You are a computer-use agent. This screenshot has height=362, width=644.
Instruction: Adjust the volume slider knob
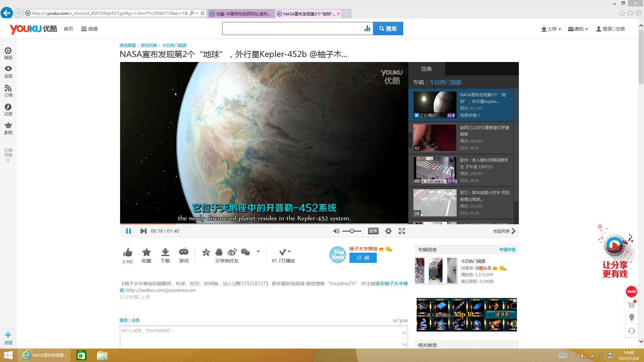tap(352, 231)
